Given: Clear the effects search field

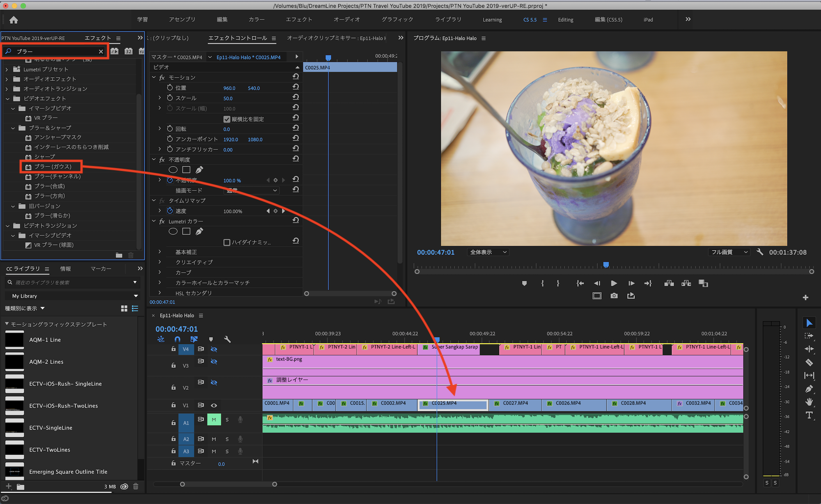Looking at the screenshot, I should coord(101,51).
